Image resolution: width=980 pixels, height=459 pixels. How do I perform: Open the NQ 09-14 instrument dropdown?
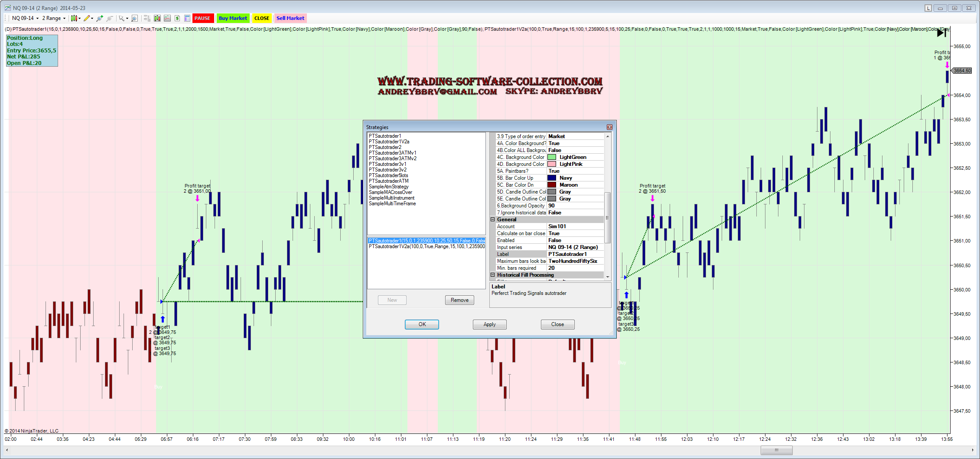pyautogui.click(x=25, y=18)
